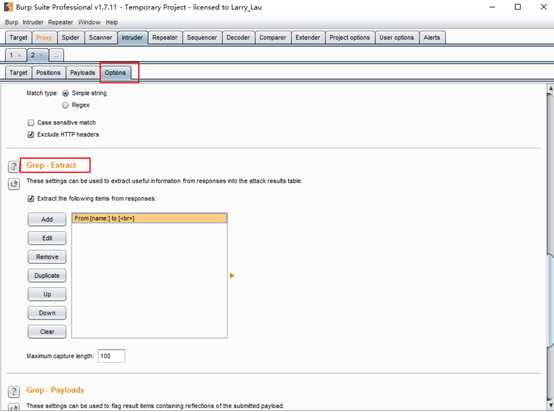
Task: Open User options tab
Action: [x=397, y=37]
